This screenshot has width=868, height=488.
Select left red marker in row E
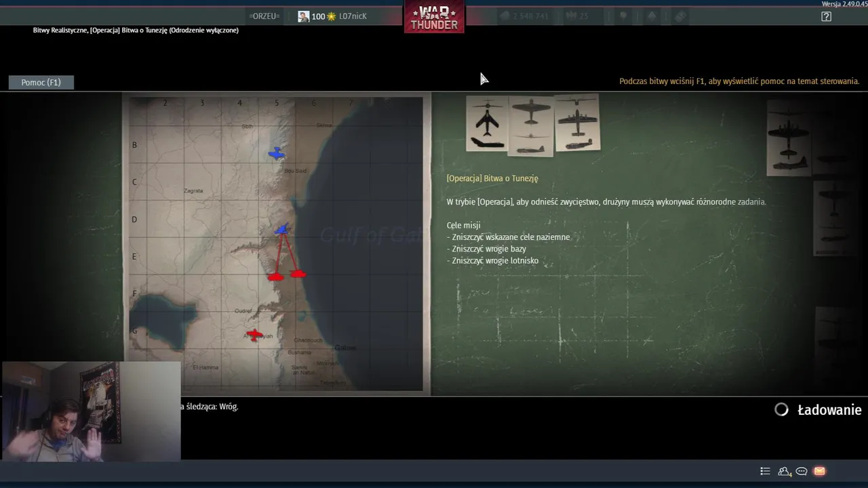coord(275,277)
